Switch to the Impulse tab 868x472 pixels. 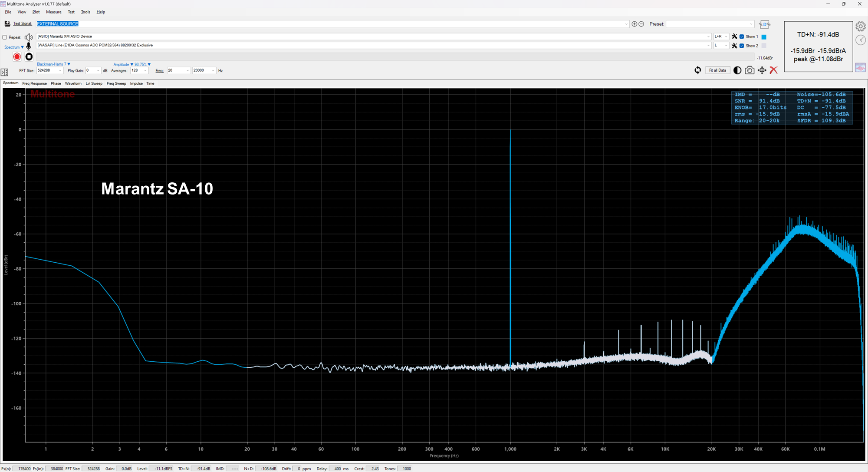click(136, 83)
